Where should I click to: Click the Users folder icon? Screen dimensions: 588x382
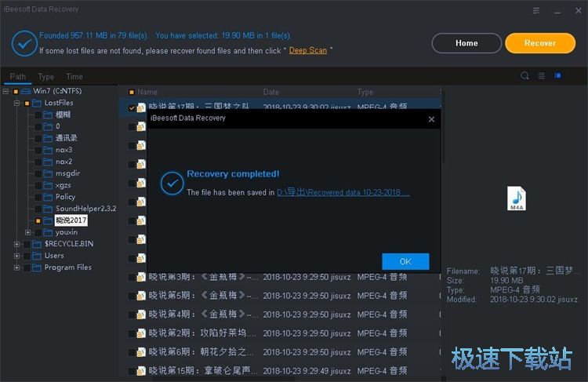37,256
